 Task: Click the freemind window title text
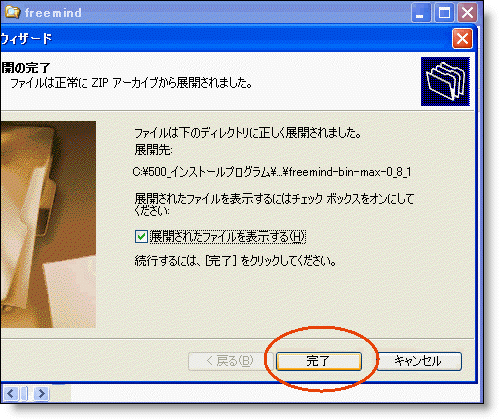(53, 13)
